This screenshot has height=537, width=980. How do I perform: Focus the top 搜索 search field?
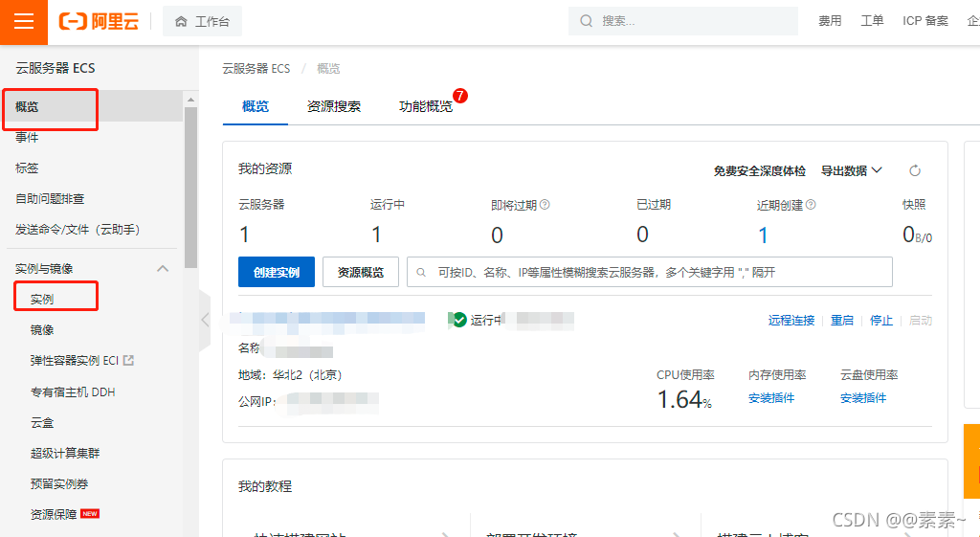[683, 21]
